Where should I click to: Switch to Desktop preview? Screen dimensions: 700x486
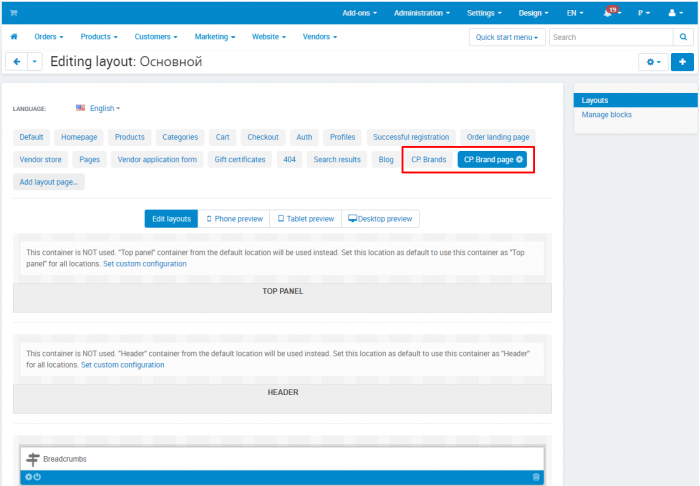[380, 219]
